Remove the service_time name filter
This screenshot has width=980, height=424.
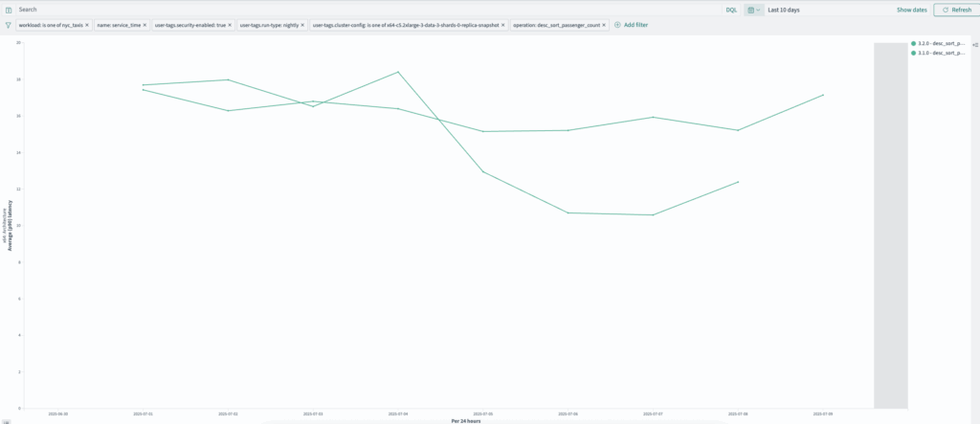point(145,25)
